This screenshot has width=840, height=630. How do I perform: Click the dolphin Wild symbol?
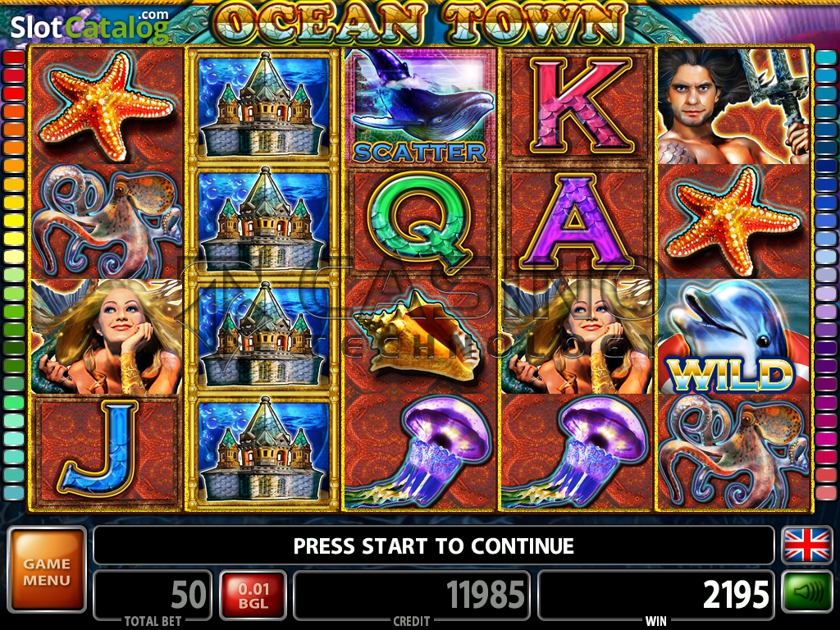[x=733, y=336]
